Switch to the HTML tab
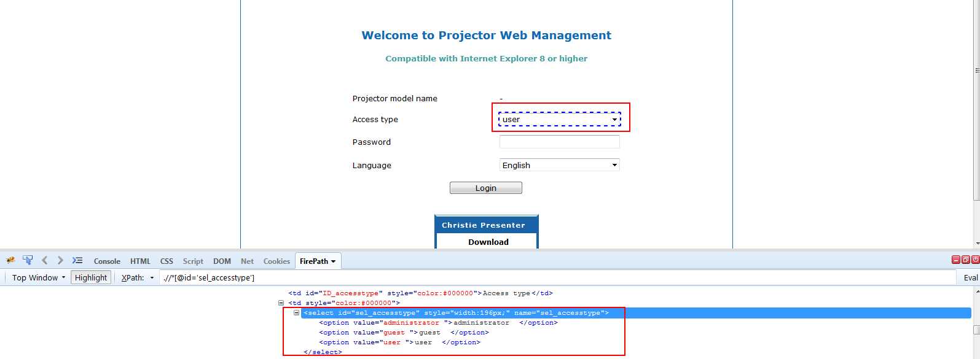The width and height of the screenshot is (980, 359). click(x=140, y=261)
